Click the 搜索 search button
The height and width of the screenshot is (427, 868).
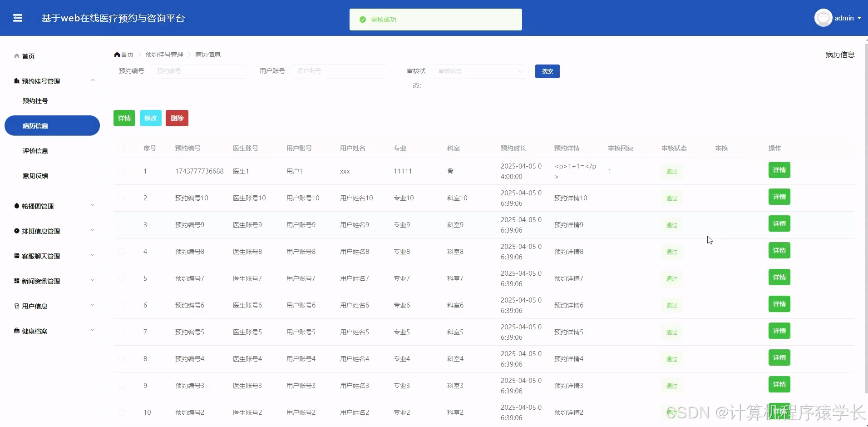tap(547, 71)
